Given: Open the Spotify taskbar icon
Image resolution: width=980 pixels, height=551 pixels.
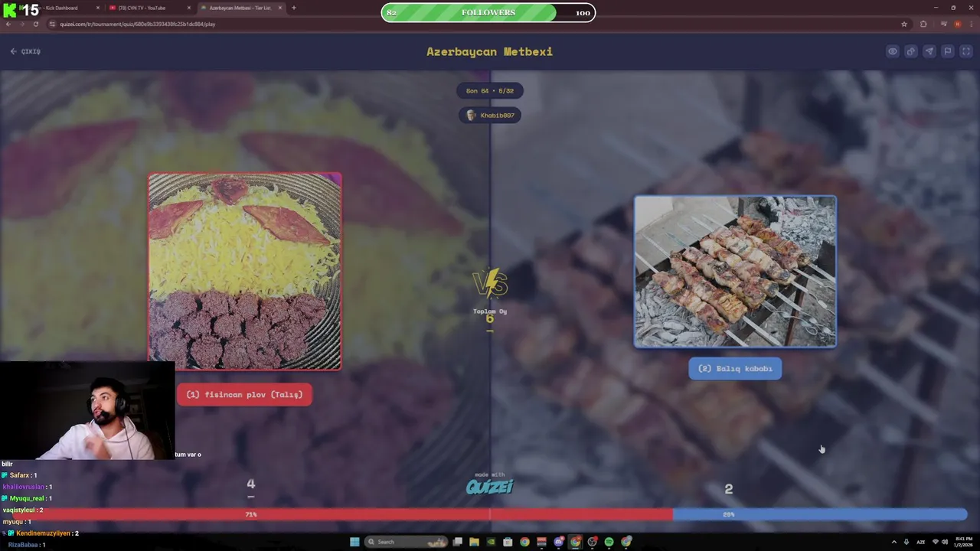Looking at the screenshot, I should point(609,542).
